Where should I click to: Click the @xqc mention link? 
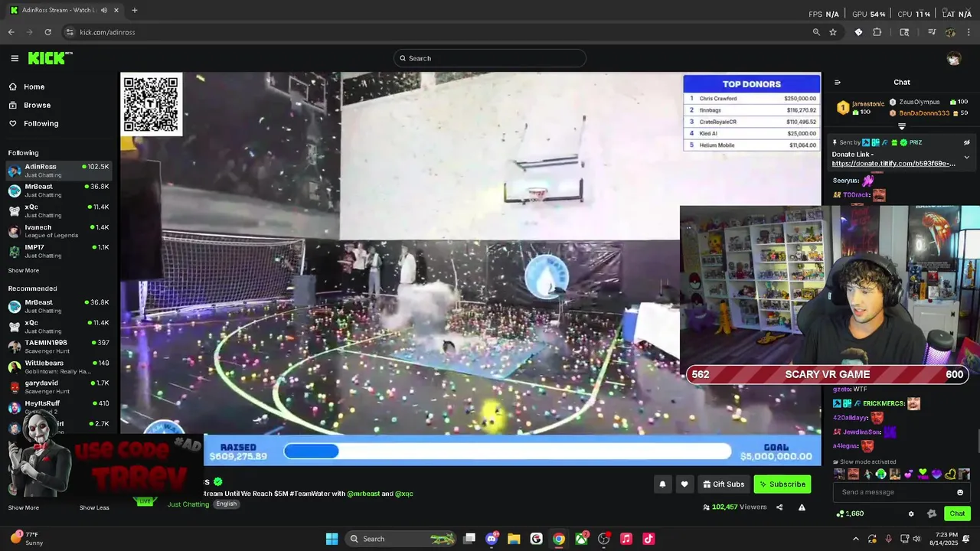403,494
